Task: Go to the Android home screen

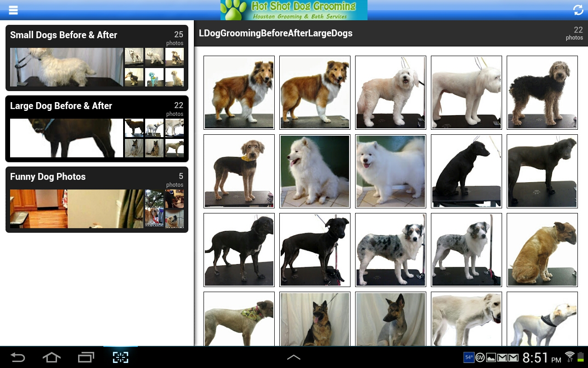Action: coord(51,357)
